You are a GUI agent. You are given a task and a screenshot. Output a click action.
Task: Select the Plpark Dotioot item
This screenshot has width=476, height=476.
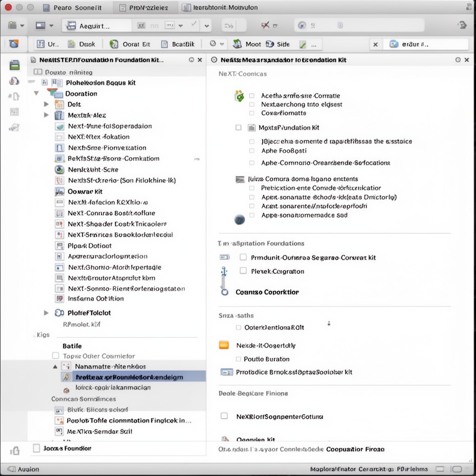click(x=90, y=245)
